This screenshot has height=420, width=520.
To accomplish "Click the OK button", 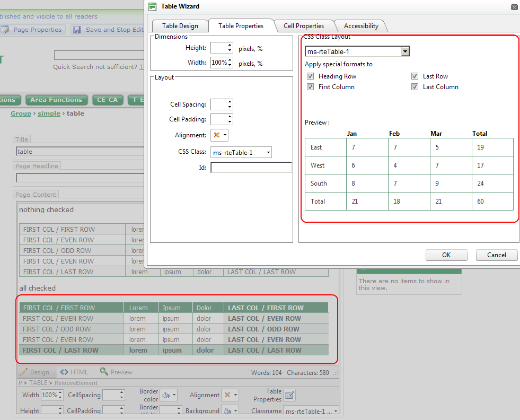I will click(446, 255).
